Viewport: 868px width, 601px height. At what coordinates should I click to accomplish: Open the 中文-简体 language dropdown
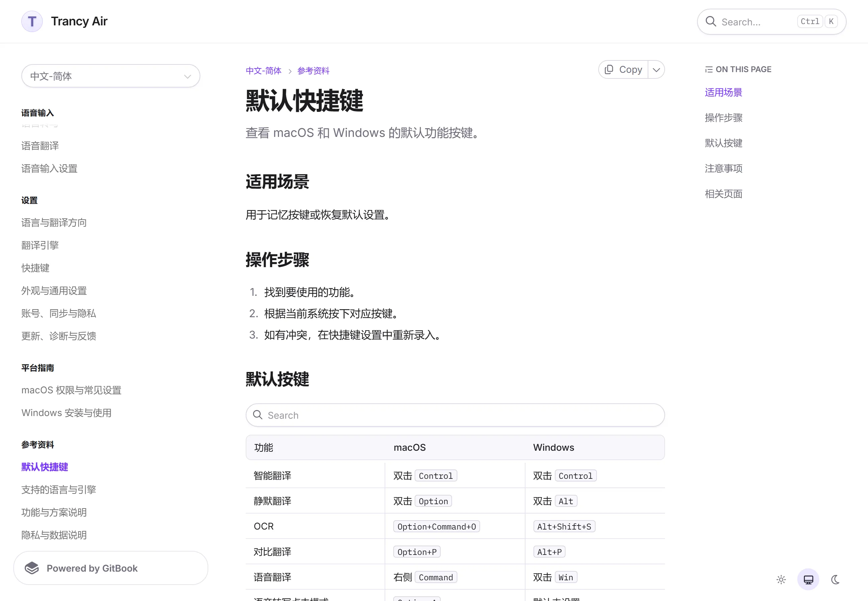111,76
